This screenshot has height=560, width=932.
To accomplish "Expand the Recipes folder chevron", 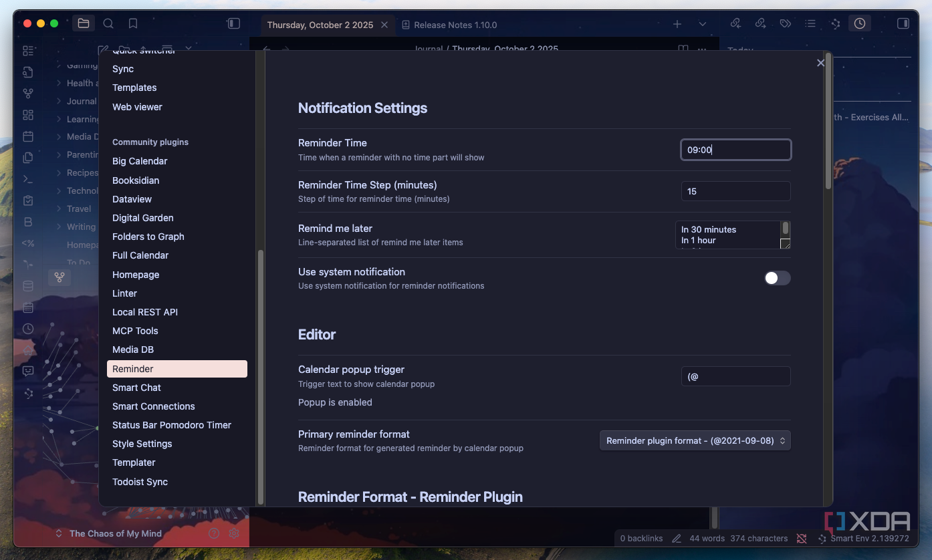I will 60,172.
